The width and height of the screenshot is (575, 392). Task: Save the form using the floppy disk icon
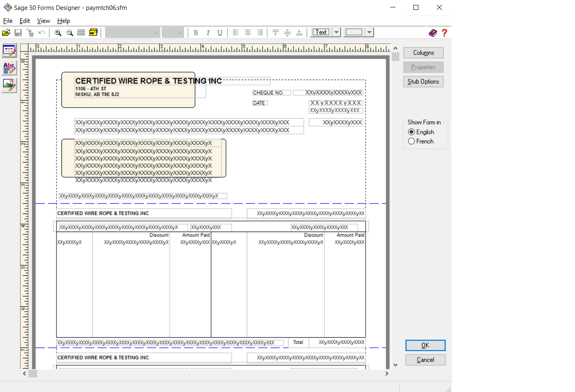18,33
